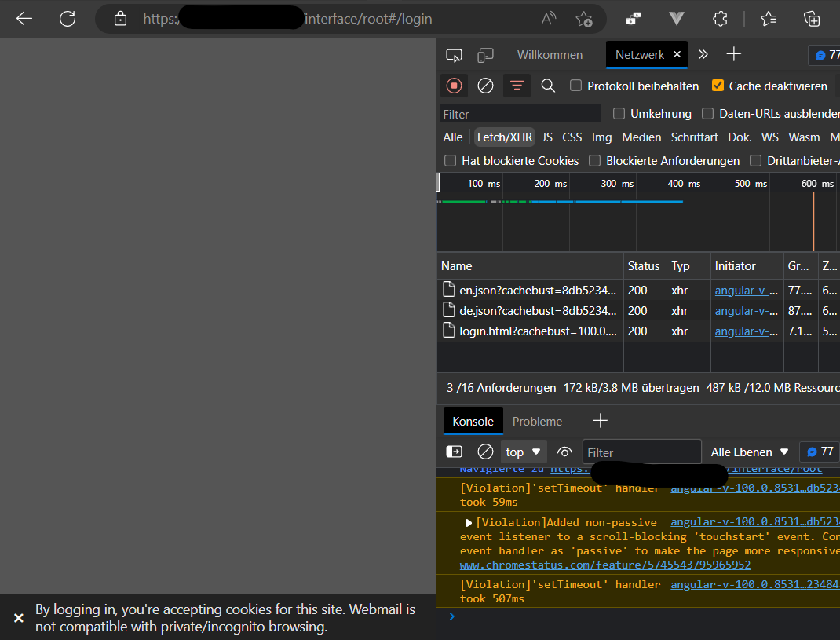Toggle device emulation icon in DevTools
840x640 pixels.
coord(486,55)
